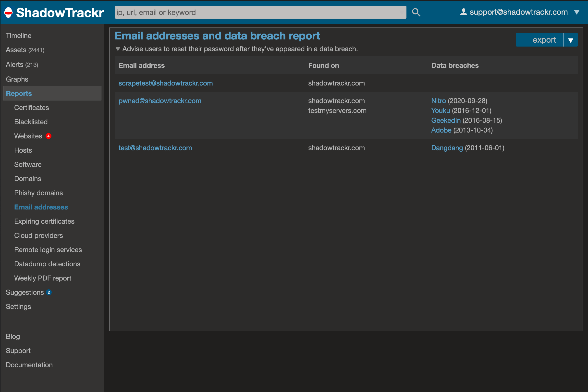Switch to the Reports section
The width and height of the screenshot is (588, 392).
click(19, 93)
